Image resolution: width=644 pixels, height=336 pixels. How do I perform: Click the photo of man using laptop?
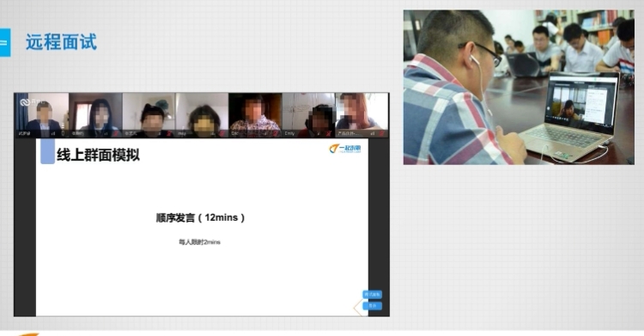click(x=519, y=87)
